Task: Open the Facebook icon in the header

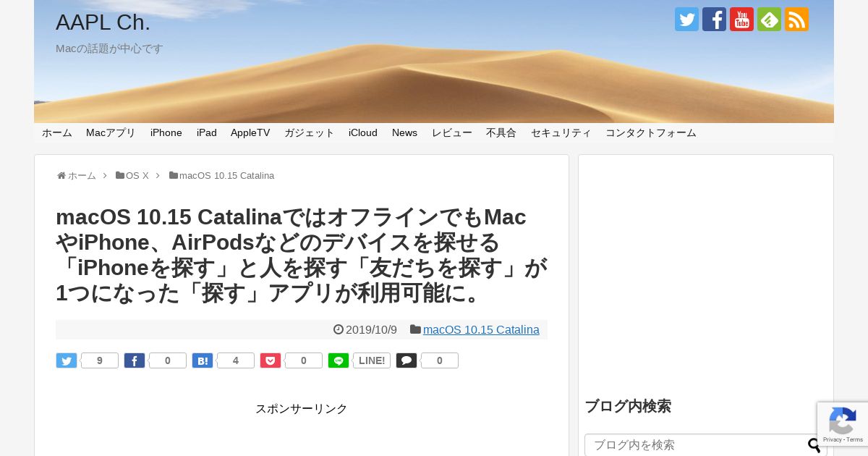Action: click(714, 20)
